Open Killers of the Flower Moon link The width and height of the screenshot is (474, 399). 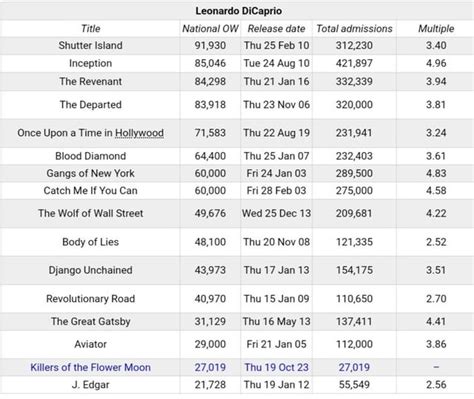(90, 367)
